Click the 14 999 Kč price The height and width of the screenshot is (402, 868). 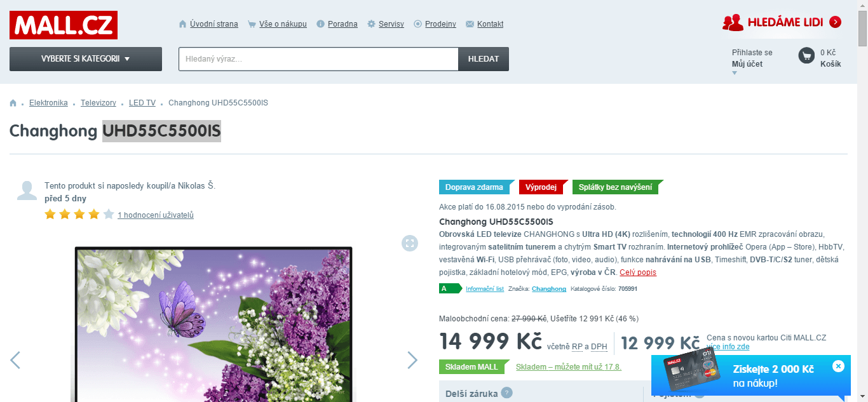pyautogui.click(x=490, y=342)
